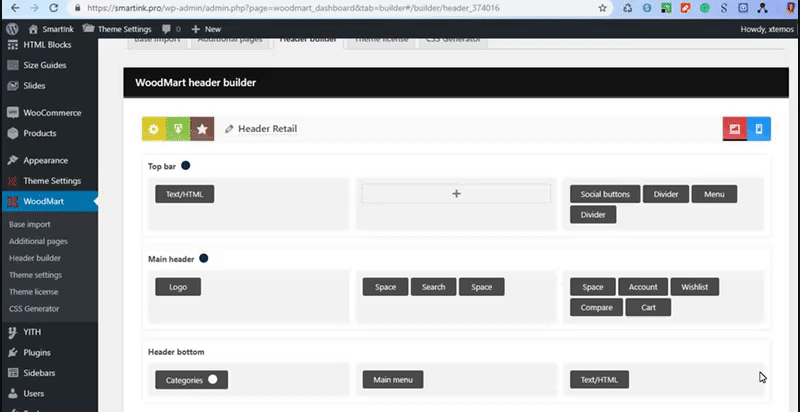Image resolution: width=800 pixels, height=412 pixels.
Task: Select WoodMart sidebar menu
Action: 49,201
